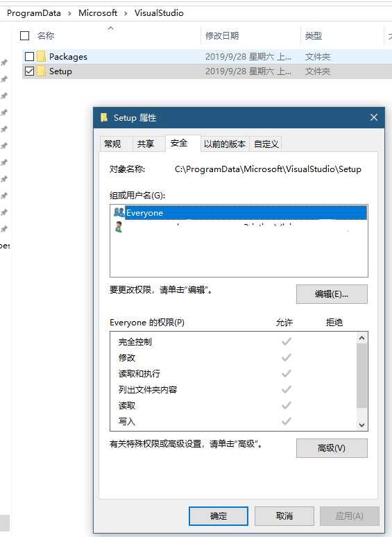Click the sort arrow above the 名称 column
This screenshot has height=537, width=392.
[110, 28]
